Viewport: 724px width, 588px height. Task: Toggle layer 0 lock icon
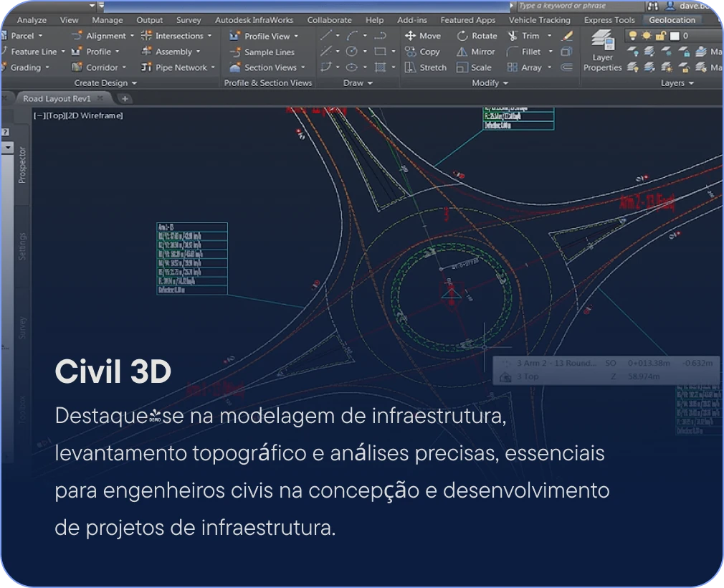pos(661,36)
